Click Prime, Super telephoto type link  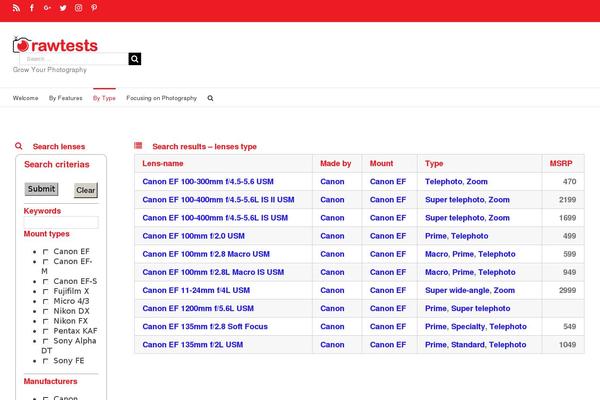(x=468, y=308)
